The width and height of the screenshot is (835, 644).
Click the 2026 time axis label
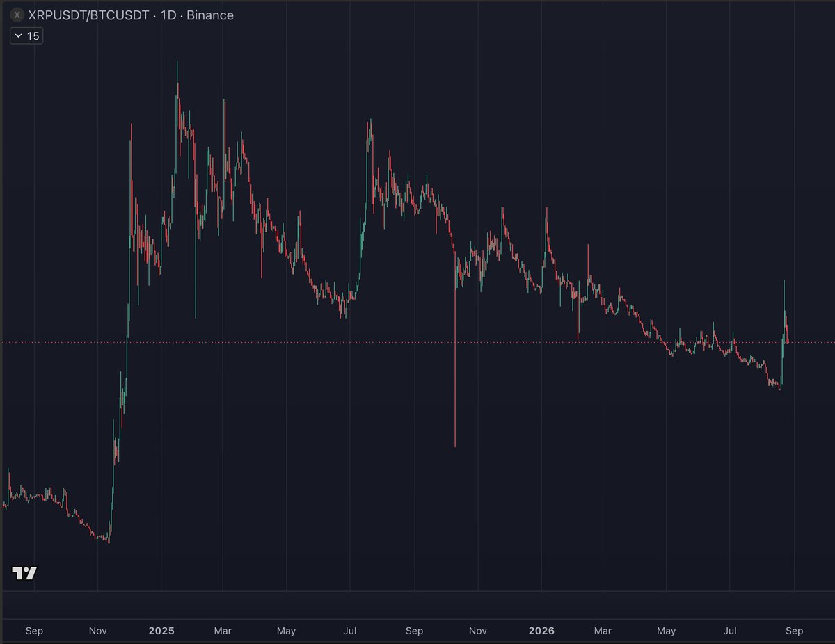point(541,631)
